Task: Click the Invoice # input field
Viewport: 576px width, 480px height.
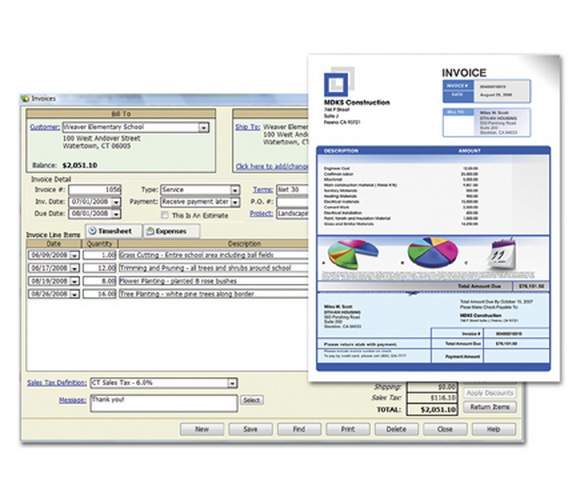Action: 95,190
